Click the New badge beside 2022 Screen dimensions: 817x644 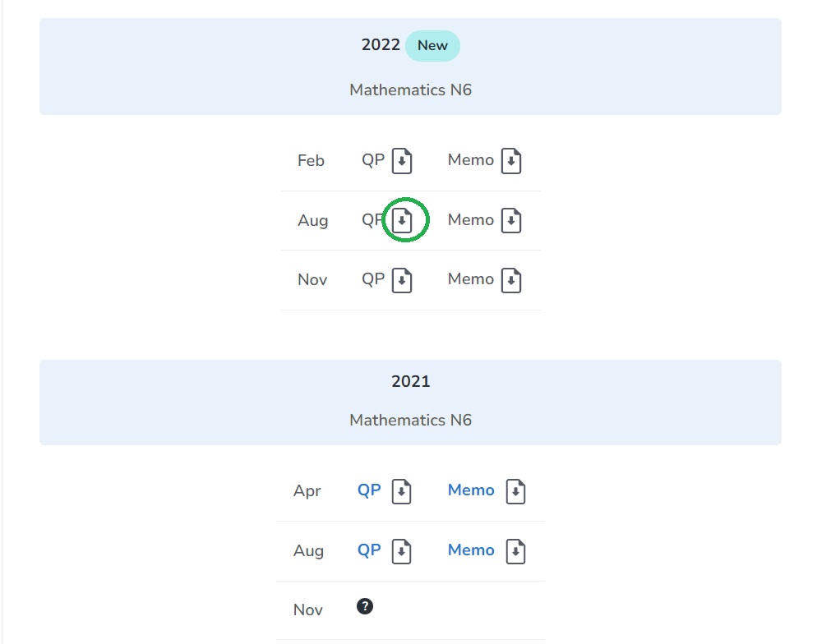coord(432,46)
